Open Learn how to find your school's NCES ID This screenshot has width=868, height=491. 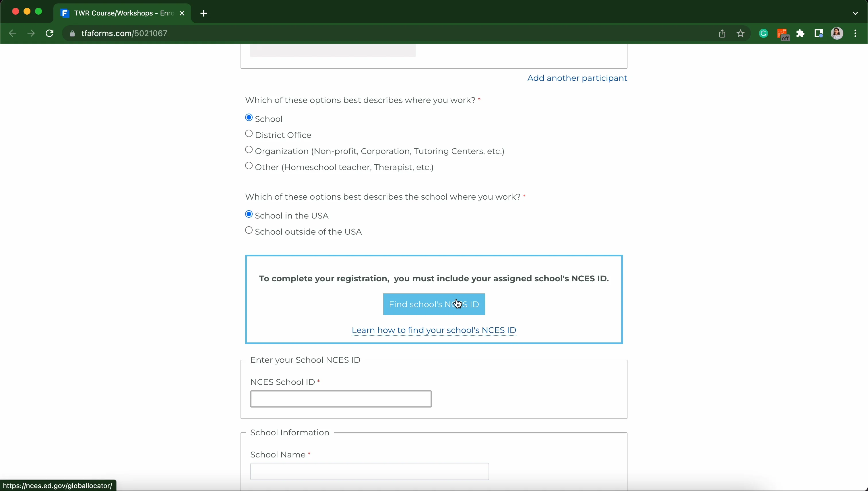click(434, 330)
